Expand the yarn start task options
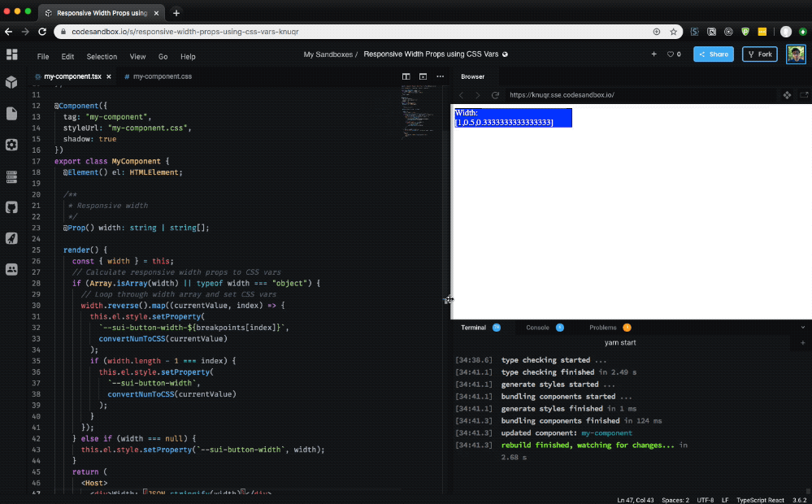This screenshot has height=504, width=812. (x=805, y=342)
